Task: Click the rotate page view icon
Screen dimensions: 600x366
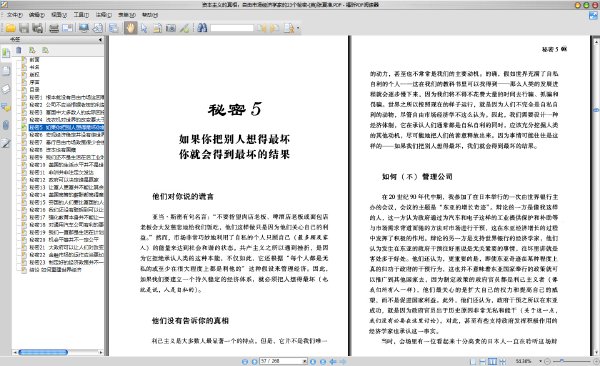Action: point(98,28)
